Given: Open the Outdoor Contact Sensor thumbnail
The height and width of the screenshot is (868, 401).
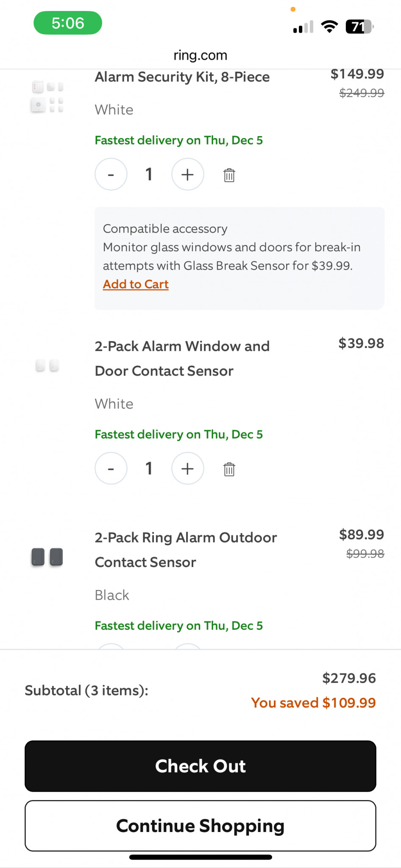Looking at the screenshot, I should tap(47, 556).
